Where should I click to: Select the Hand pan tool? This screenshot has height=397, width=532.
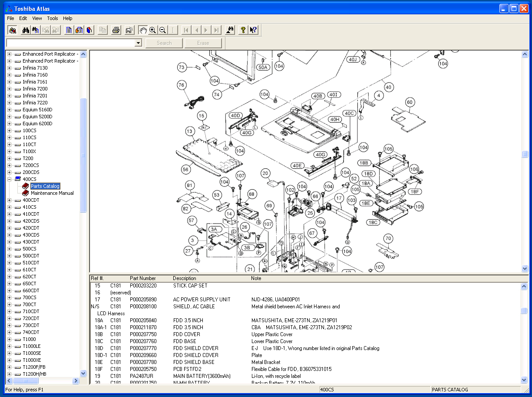coord(143,30)
